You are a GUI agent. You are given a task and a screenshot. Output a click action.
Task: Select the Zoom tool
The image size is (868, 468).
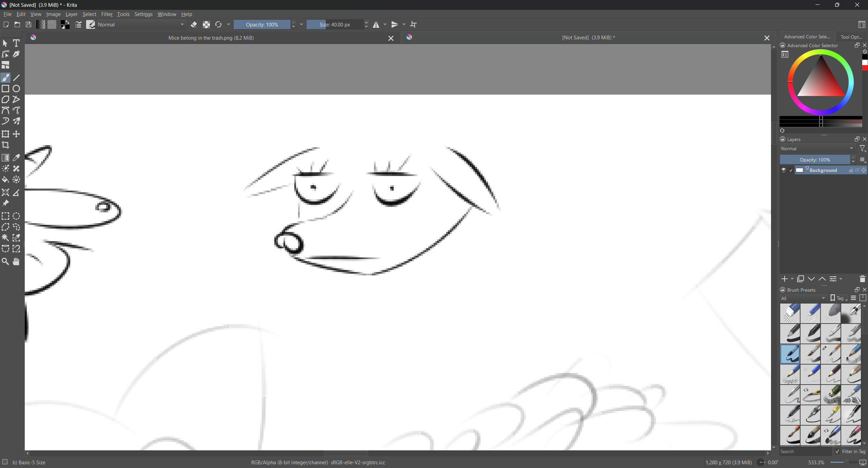[5, 261]
